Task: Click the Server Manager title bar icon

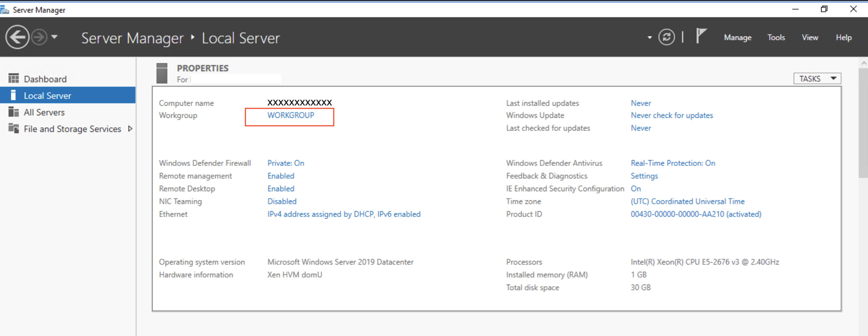Action: tap(5, 10)
